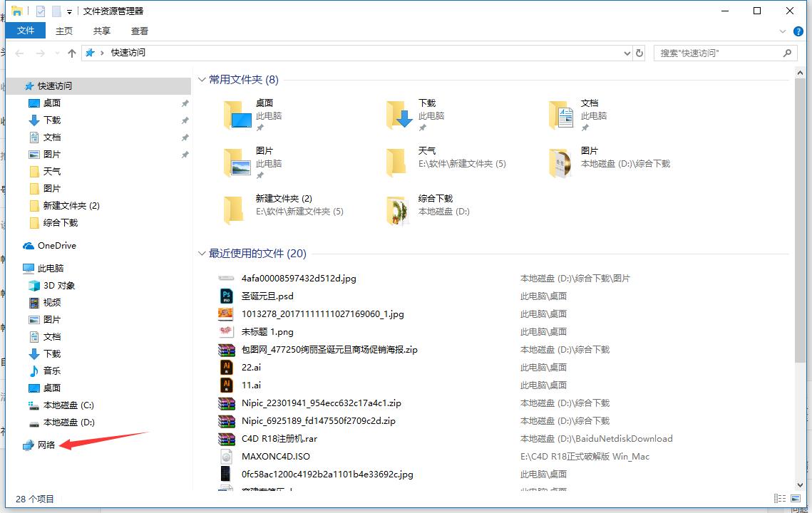Image resolution: width=812 pixels, height=513 pixels.
Task: Open the address bar history dropdown
Action: tap(627, 53)
